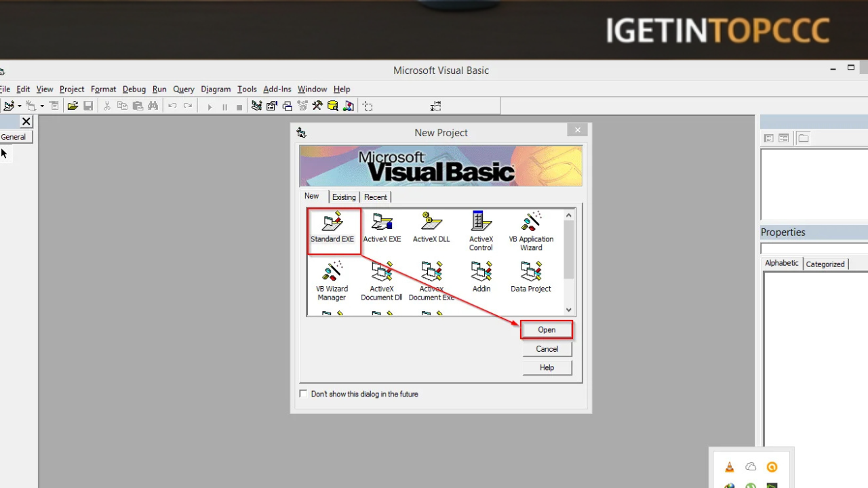Screen dimensions: 868x488
Task: Switch to the New tab
Action: click(x=311, y=196)
